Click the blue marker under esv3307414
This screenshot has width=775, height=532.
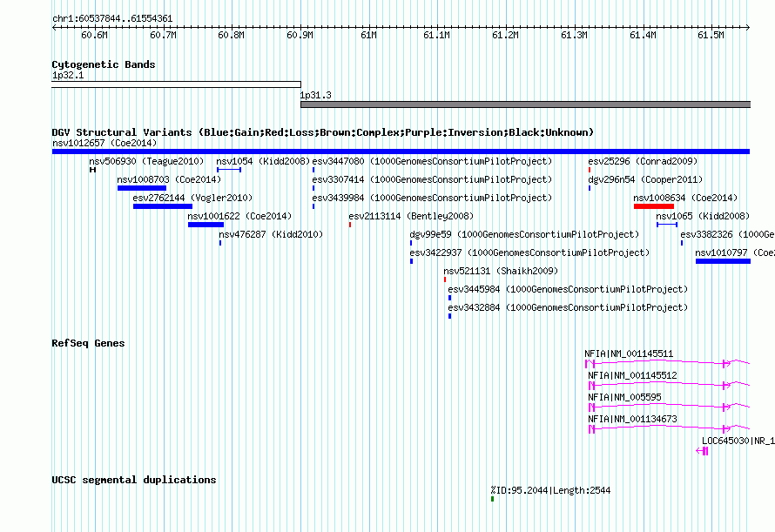point(313,188)
